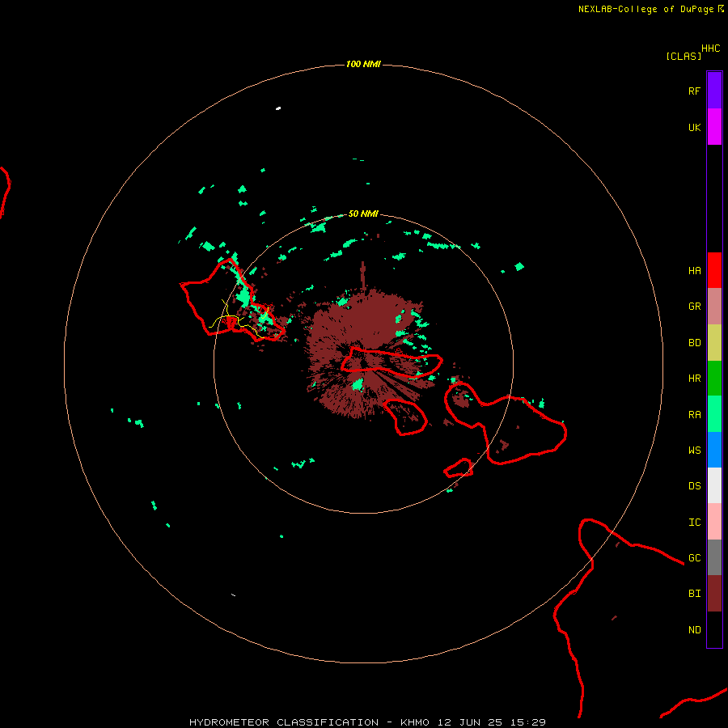Click the HR dark green swatch
The width and height of the screenshot is (728, 728).
[x=714, y=378]
